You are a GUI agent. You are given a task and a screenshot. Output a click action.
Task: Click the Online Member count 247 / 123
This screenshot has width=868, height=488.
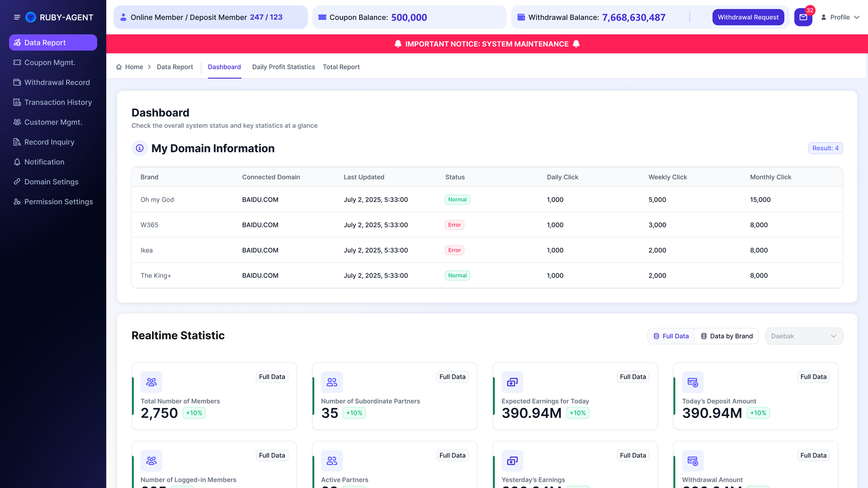click(x=266, y=17)
